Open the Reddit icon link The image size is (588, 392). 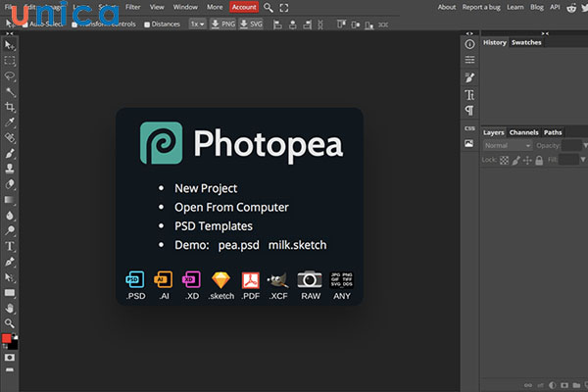(571, 8)
